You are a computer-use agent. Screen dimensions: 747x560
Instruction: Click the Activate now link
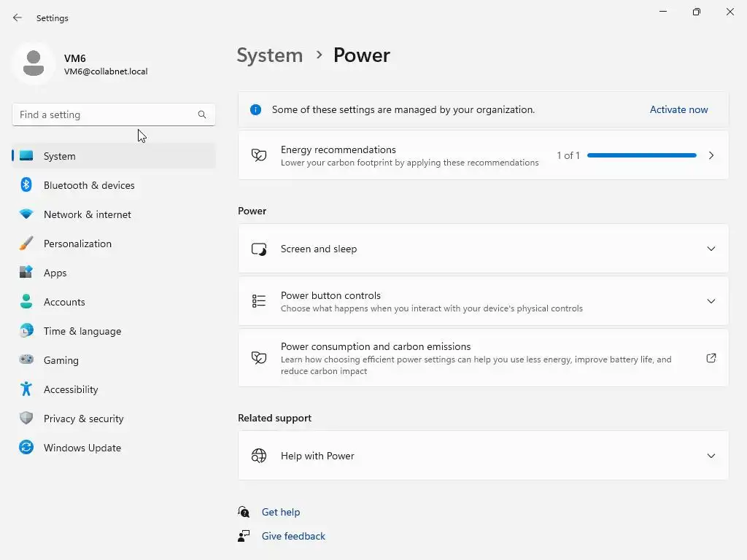tap(678, 109)
